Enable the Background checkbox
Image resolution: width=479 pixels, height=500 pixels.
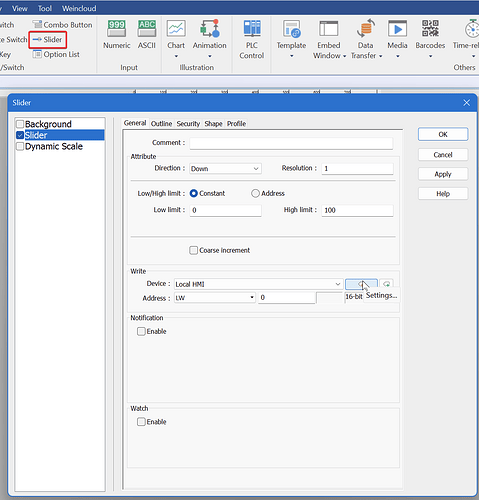click(20, 124)
